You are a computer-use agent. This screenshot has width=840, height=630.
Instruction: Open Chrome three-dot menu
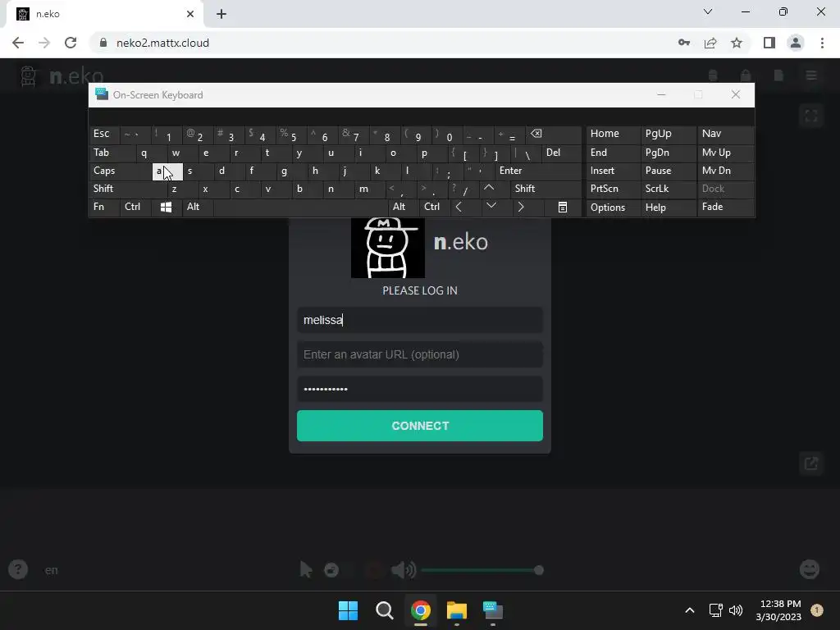[x=822, y=43]
